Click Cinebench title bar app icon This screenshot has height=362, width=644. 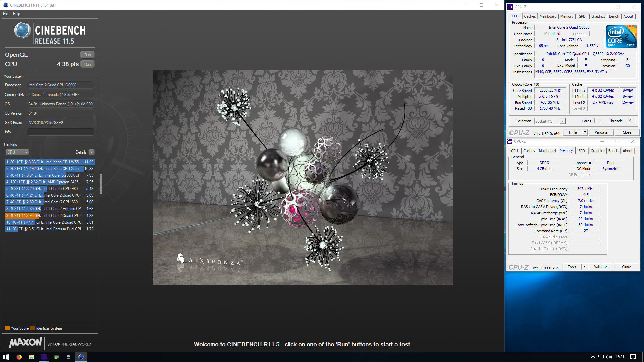point(6,5)
